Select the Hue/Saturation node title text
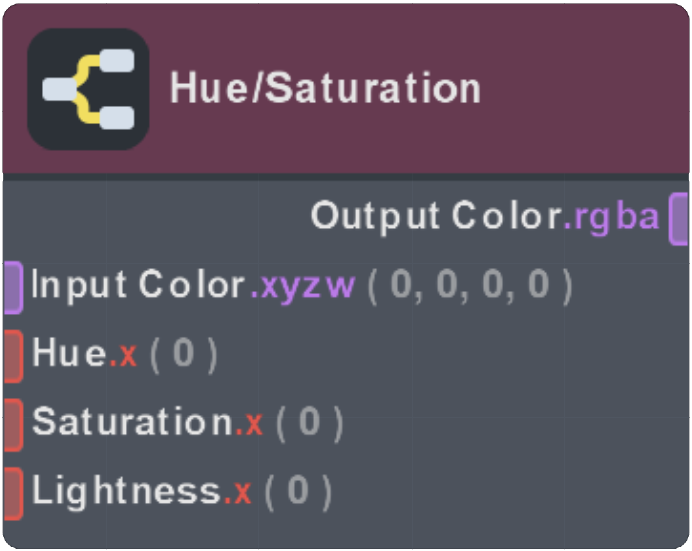 pyautogui.click(x=325, y=88)
